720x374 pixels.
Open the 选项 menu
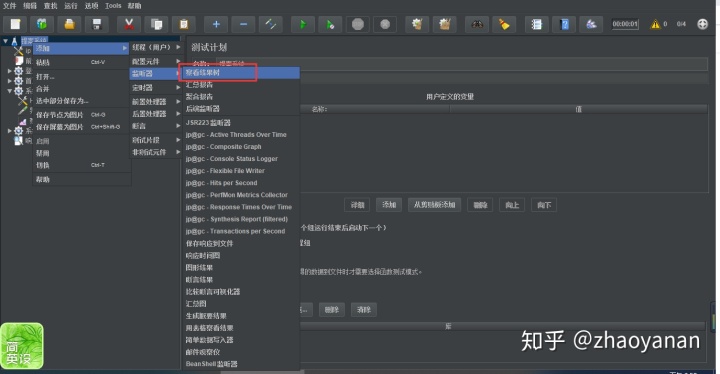[x=91, y=6]
